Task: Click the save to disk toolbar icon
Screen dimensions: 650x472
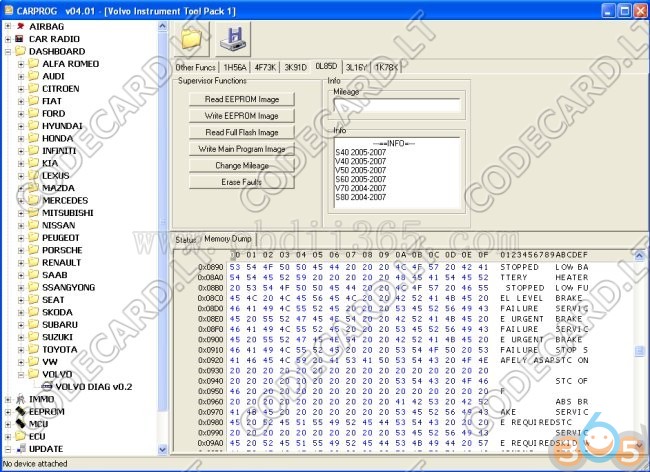Action: click(x=233, y=39)
